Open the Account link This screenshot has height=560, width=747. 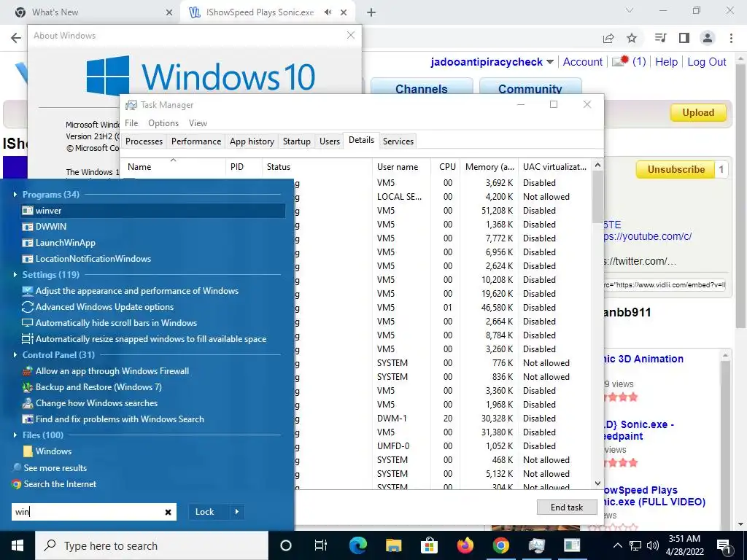(583, 62)
